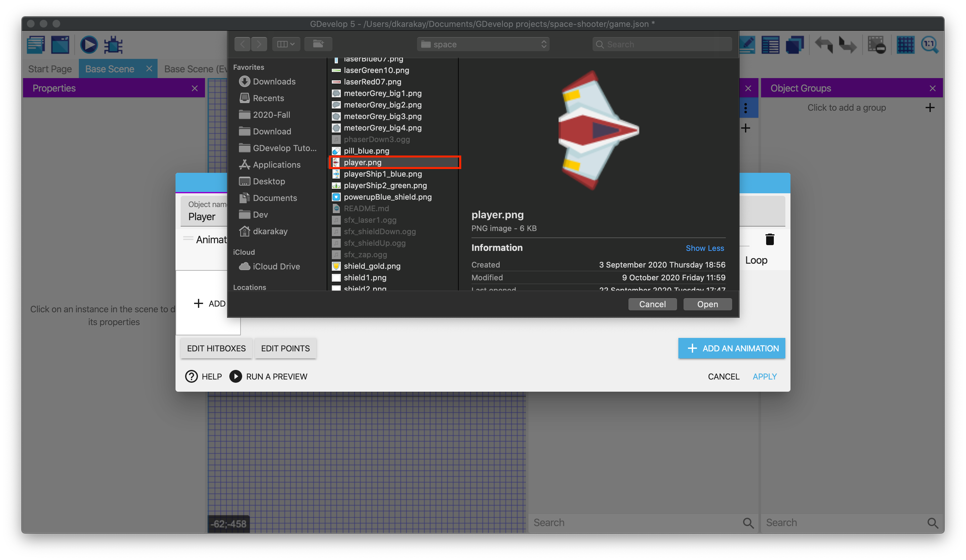Open the space folder path dropdown
966x560 pixels.
click(483, 44)
